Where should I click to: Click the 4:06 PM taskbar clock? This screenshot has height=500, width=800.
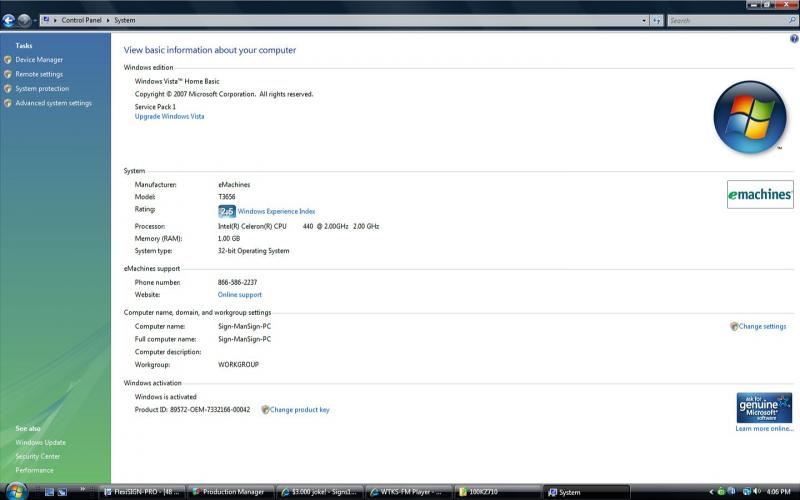point(779,492)
